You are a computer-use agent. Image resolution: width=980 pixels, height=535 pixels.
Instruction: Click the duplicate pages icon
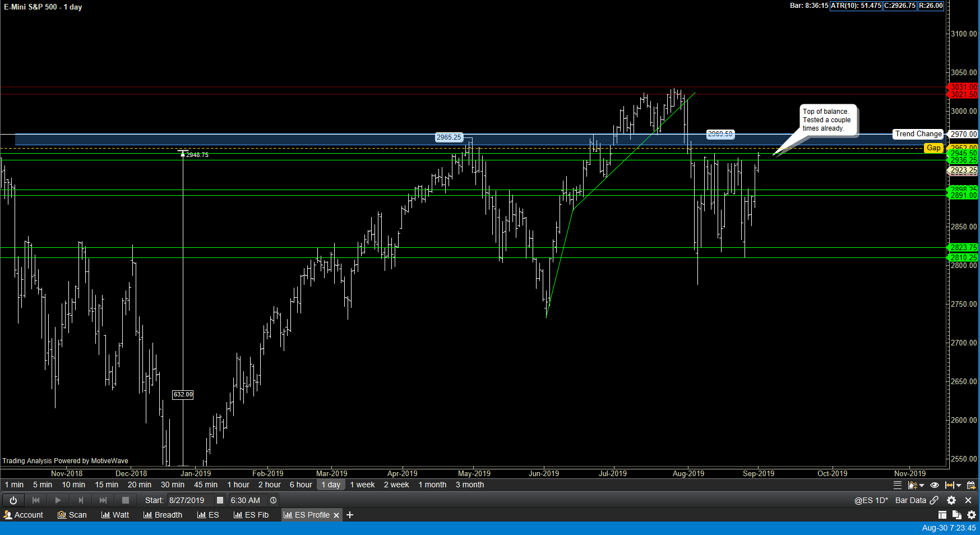957,515
